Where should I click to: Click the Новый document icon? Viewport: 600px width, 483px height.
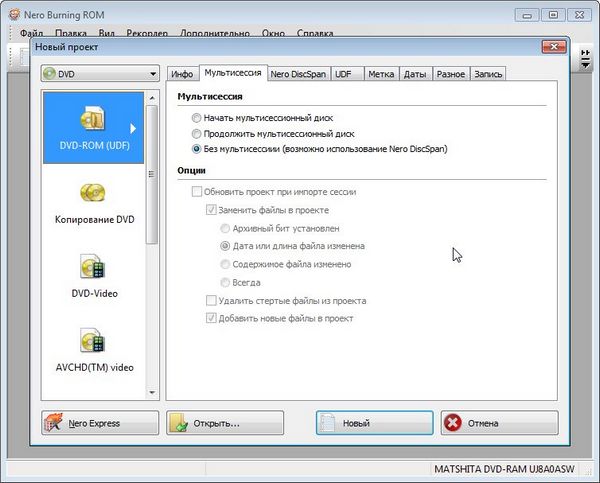(329, 423)
